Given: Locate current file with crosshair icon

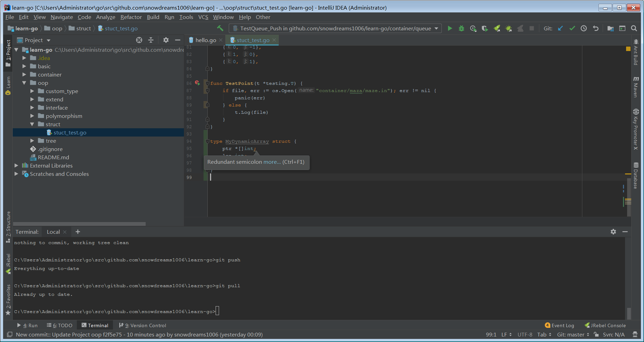Looking at the screenshot, I should click(x=139, y=40).
